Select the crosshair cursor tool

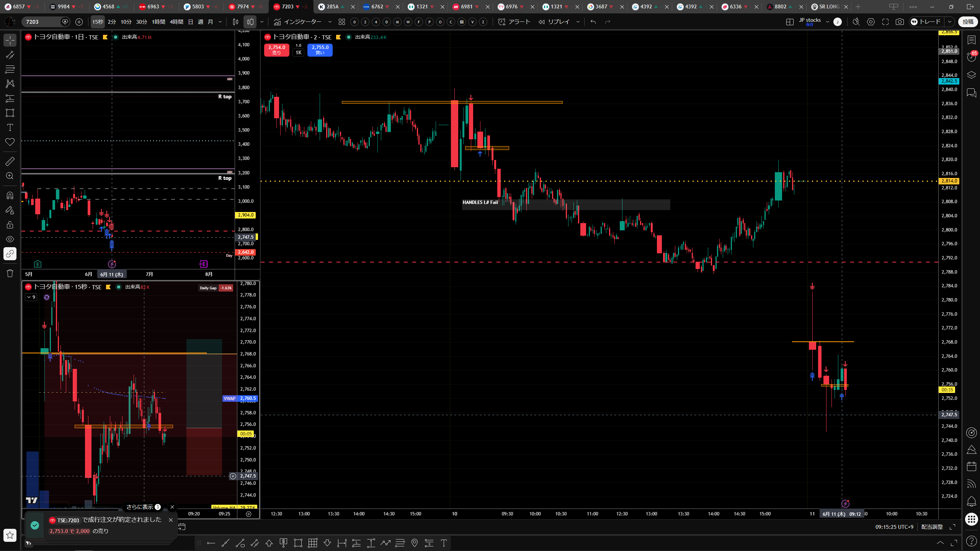[10, 40]
